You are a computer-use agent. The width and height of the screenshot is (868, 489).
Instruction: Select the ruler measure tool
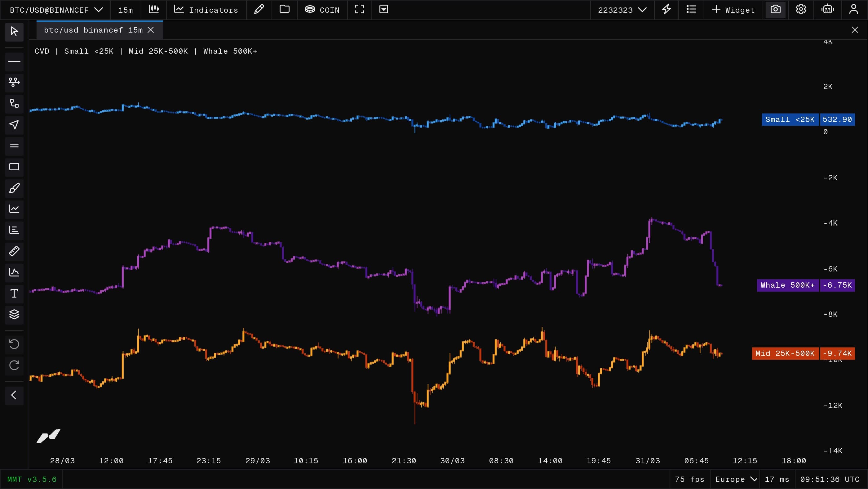click(14, 251)
